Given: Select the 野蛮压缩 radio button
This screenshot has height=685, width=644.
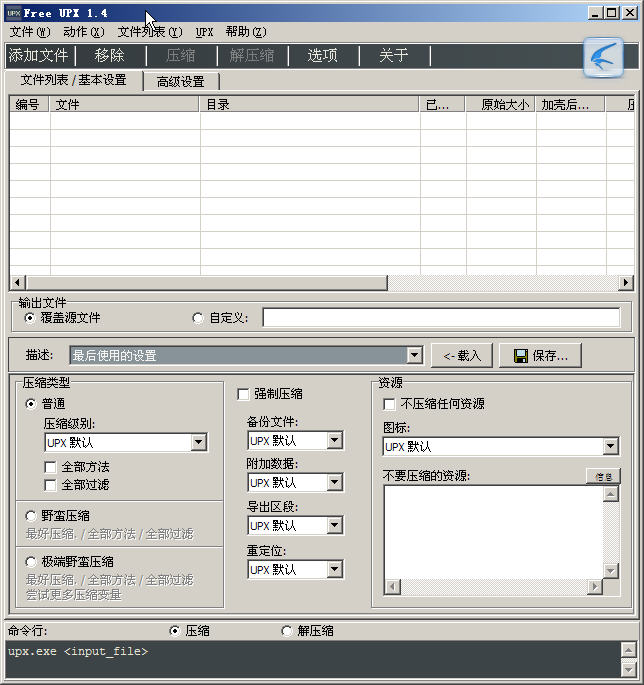Looking at the screenshot, I should (32, 516).
